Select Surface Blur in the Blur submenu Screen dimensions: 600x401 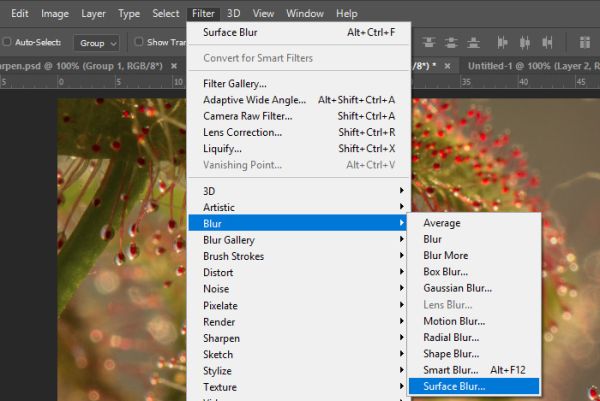pyautogui.click(x=474, y=386)
